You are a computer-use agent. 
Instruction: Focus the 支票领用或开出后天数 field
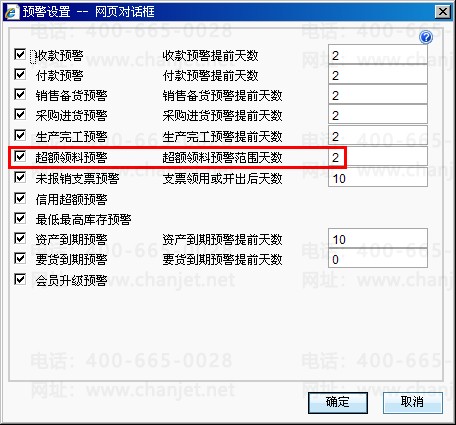pyautogui.click(x=378, y=177)
